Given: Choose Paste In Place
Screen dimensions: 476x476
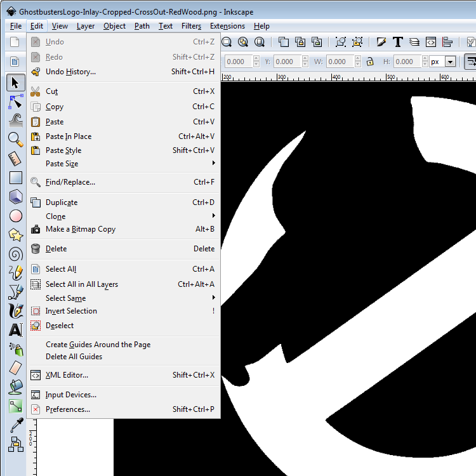Looking at the screenshot, I should point(124,136).
